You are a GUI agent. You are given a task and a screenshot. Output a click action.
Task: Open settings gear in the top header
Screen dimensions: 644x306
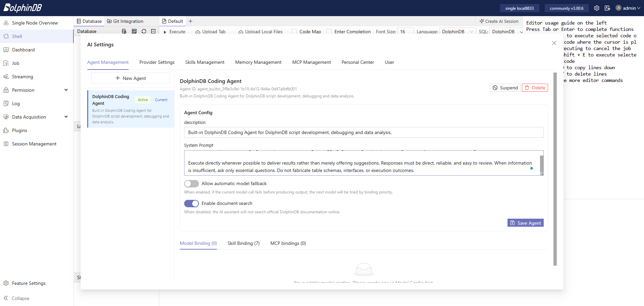pyautogui.click(x=597, y=8)
